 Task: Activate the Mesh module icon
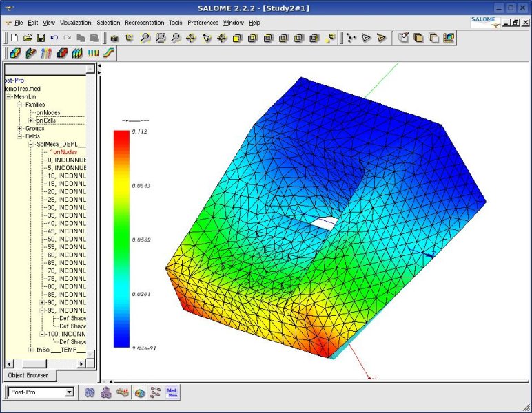tap(106, 392)
